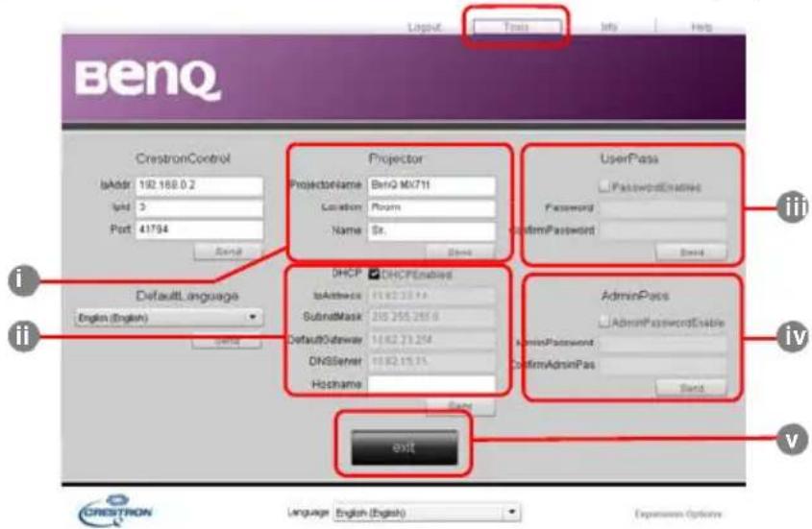The height and width of the screenshot is (529, 812).
Task: Click the Expansion Options link
Action: (x=677, y=514)
